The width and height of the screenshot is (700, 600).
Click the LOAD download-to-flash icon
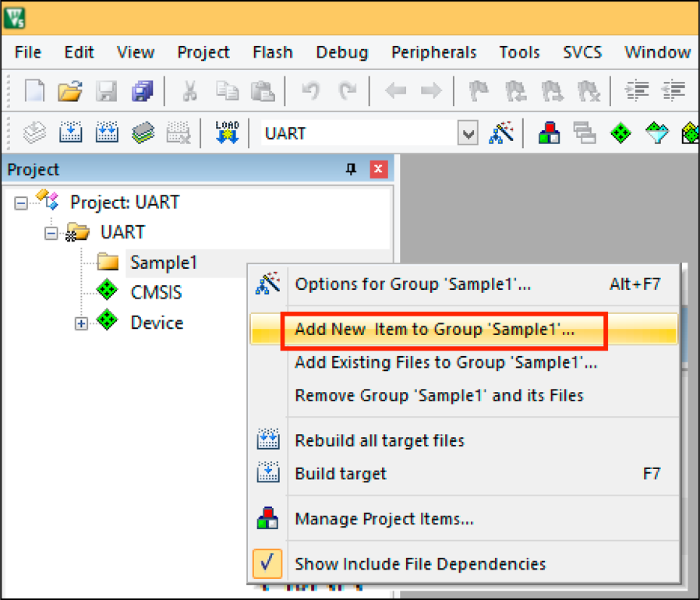click(227, 133)
